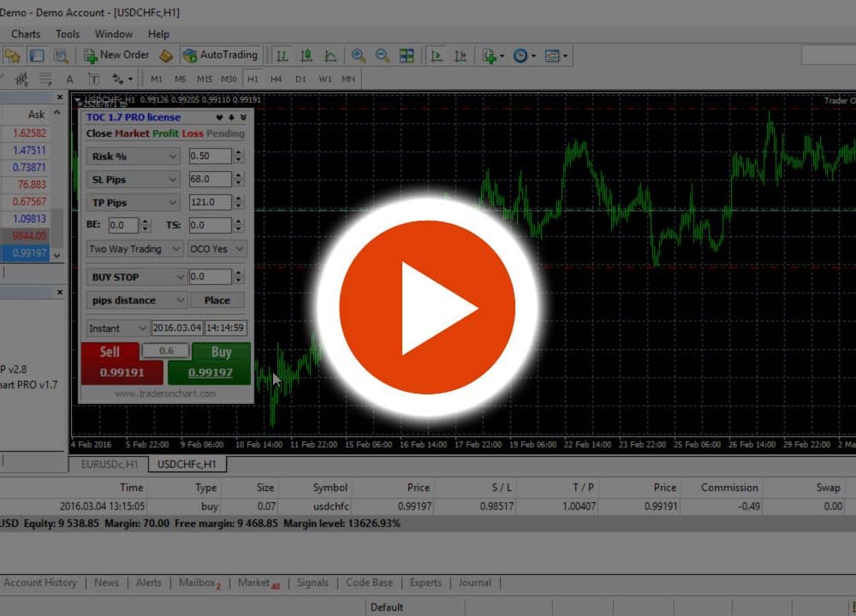Screen dimensions: 856x616
Task: Enable auto scroll chart icon
Action: [x=437, y=56]
